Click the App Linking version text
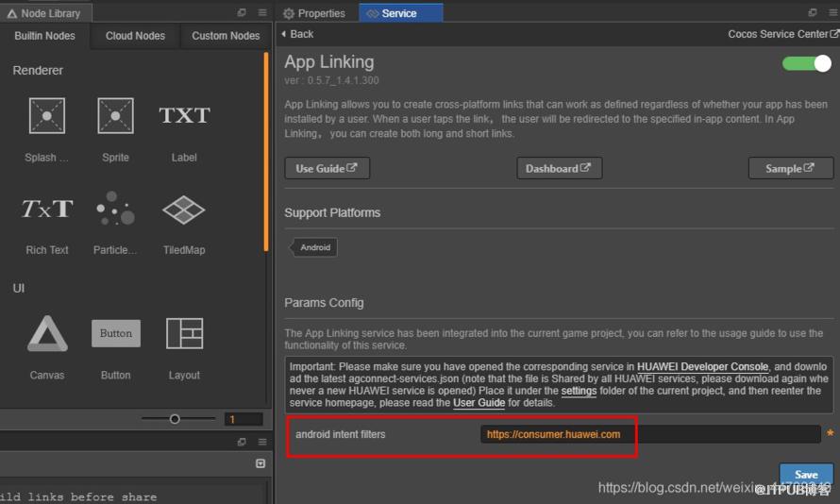Screen dimensions: 840x504 (331, 80)
